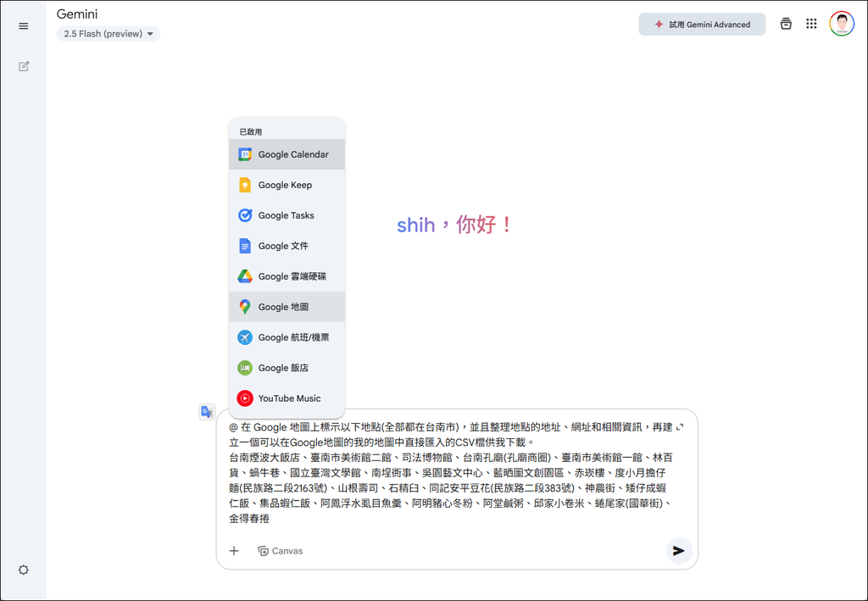Screen dimensions: 868x601
Task: Click the shih，你好！ greeting
Action: 455,225
